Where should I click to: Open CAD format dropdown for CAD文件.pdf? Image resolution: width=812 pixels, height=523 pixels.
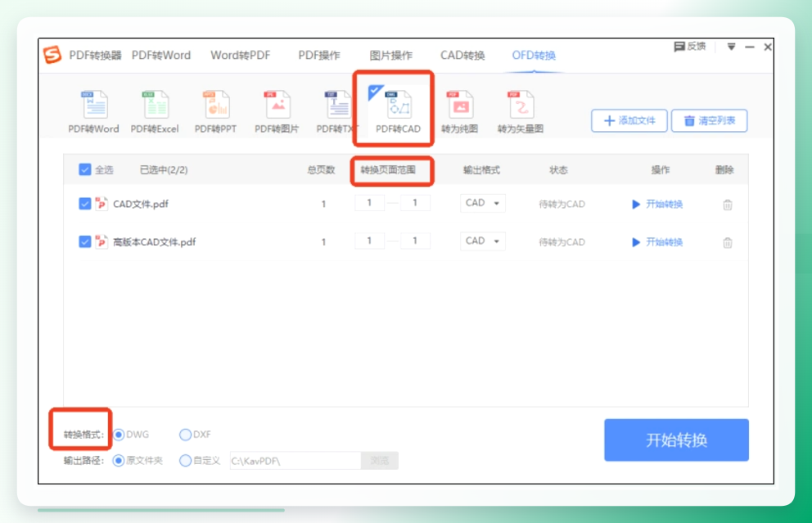coord(483,203)
